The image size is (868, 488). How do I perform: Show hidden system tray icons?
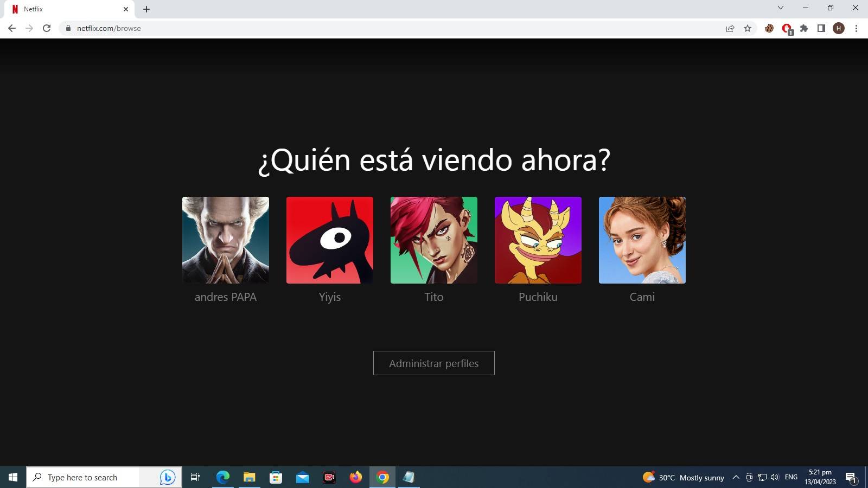[x=736, y=477]
